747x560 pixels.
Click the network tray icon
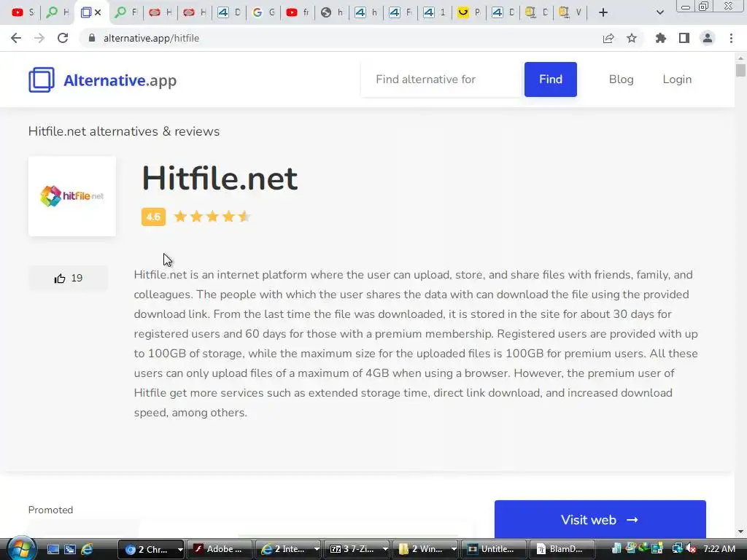pos(677,548)
